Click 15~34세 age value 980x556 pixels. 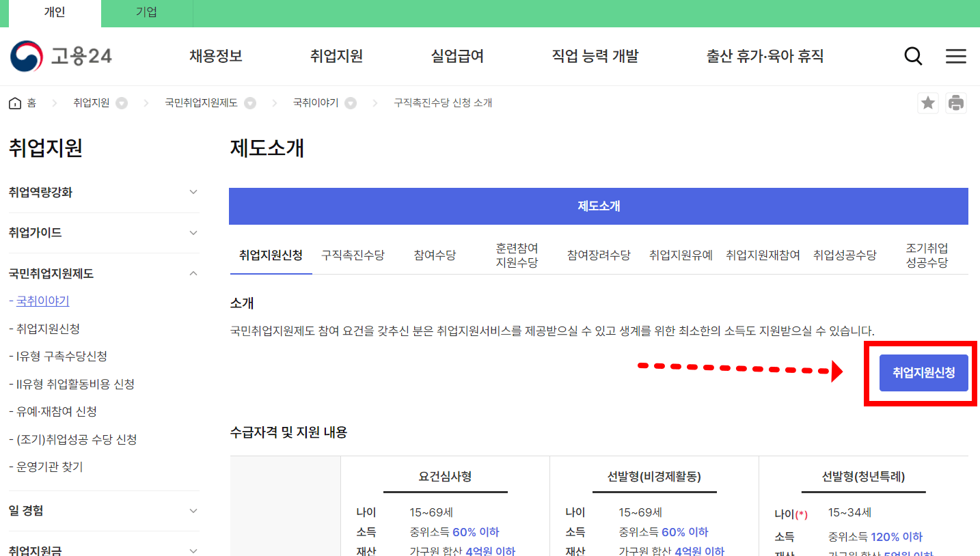[x=849, y=512]
